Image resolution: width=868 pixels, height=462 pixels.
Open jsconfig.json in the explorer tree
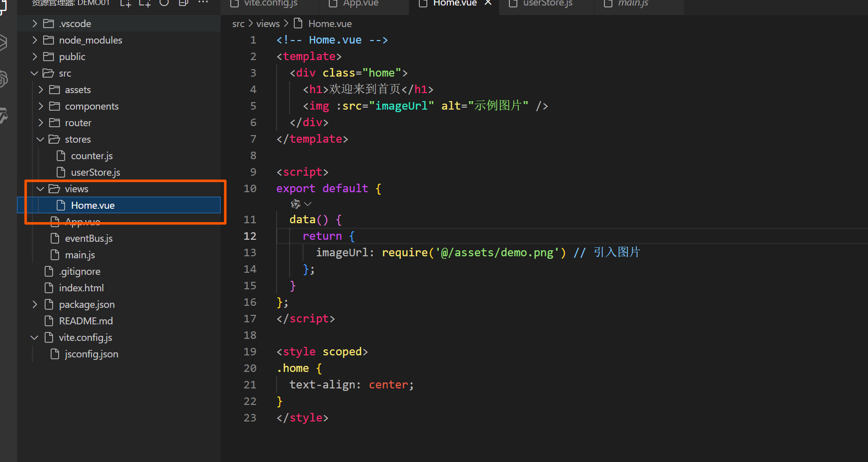click(92, 354)
